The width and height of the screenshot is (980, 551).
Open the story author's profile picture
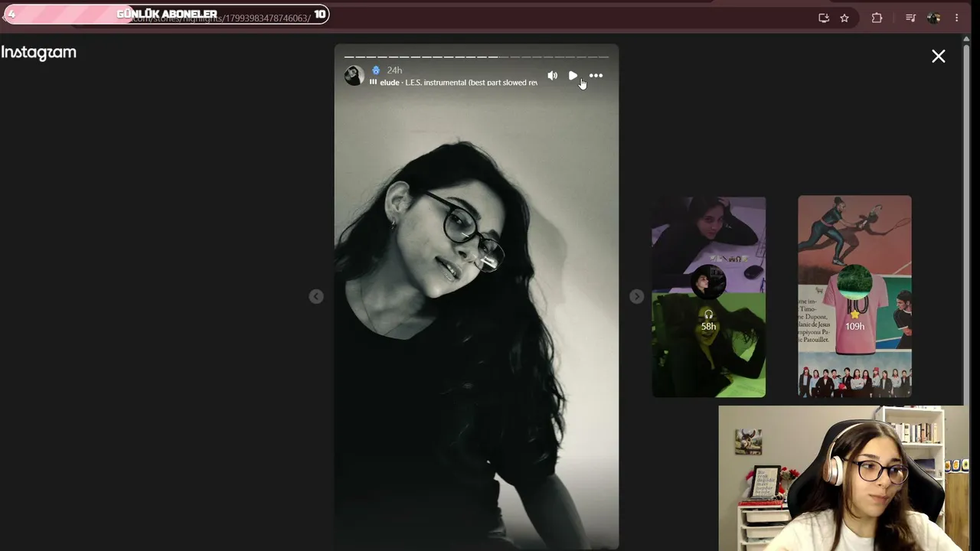pyautogui.click(x=354, y=75)
